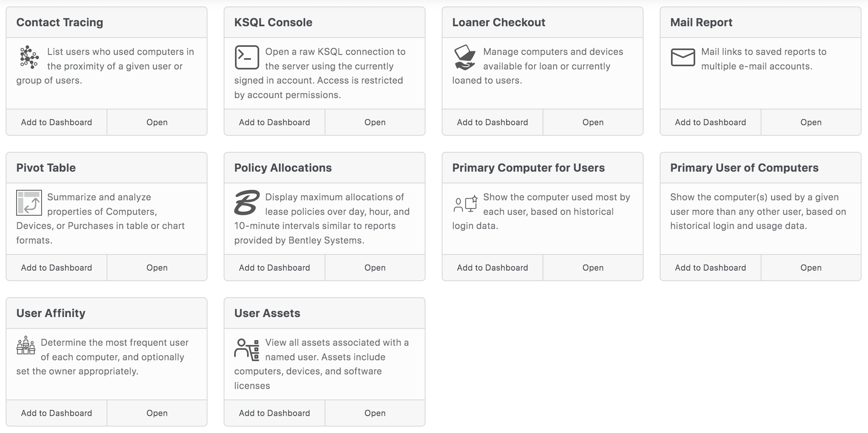Open the Contact Tracing report

[x=157, y=122]
